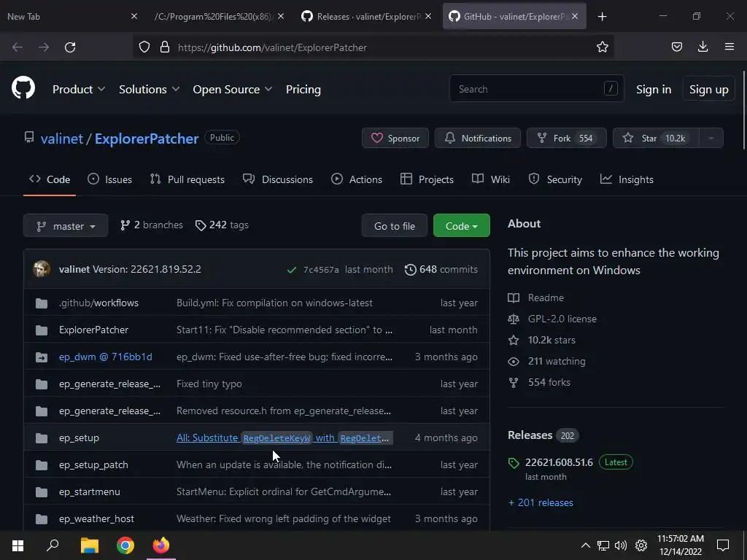Open the Star lists dropdown arrow
The height and width of the screenshot is (560, 747).
711,138
